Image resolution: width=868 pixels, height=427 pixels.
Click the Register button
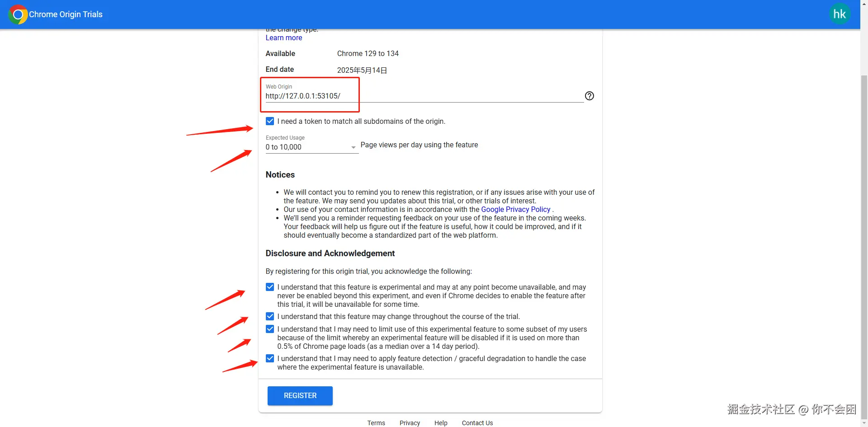click(300, 396)
